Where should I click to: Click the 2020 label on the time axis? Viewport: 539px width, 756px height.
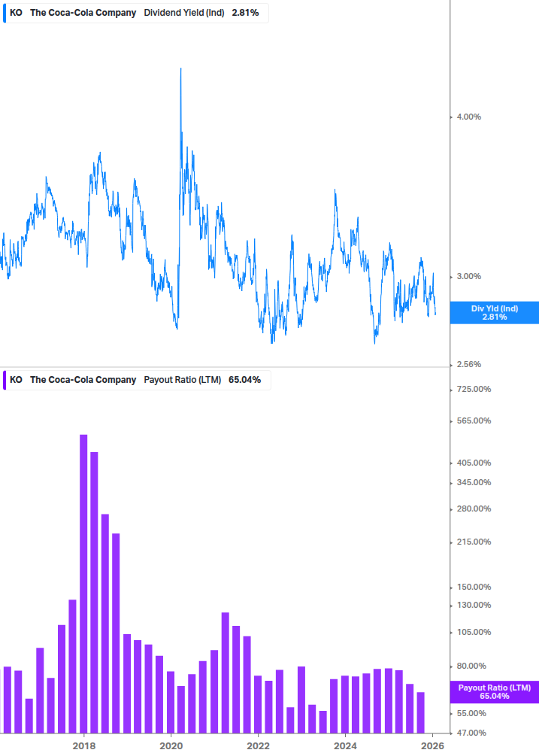(x=171, y=745)
